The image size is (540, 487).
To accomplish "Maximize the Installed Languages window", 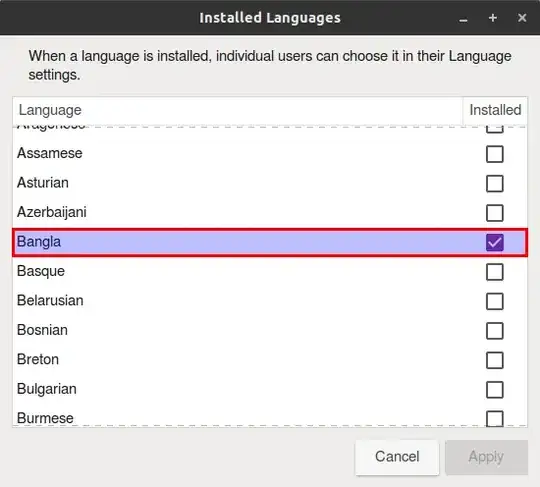I will 493,18.
